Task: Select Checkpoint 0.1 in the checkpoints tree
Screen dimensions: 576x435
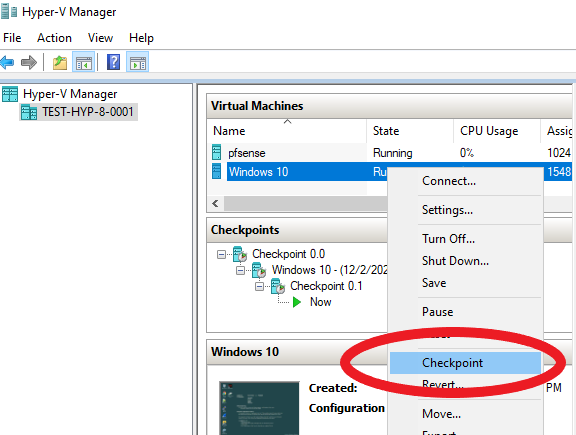Action: point(326,286)
